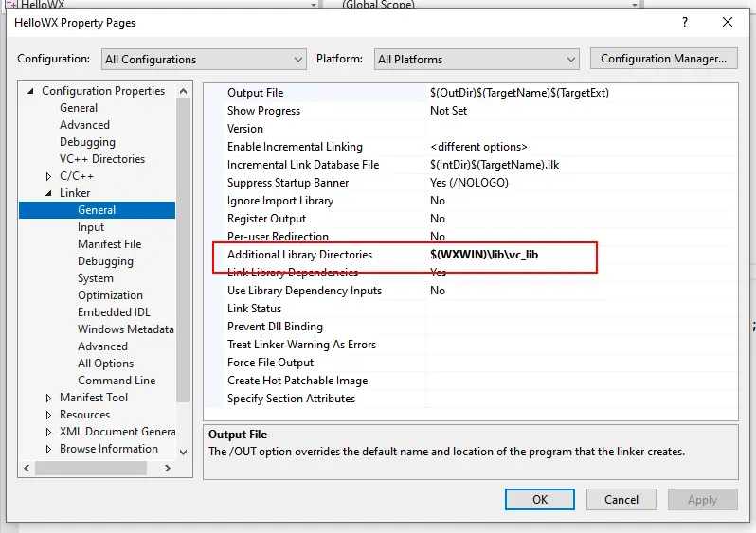Click the Enable Incremental Linking property
The image size is (756, 533).
[x=295, y=147]
